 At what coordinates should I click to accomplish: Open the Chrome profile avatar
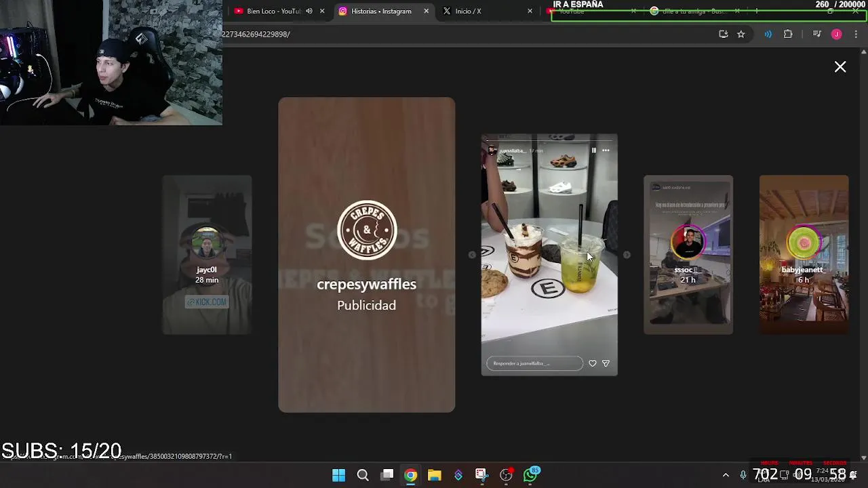tap(836, 34)
